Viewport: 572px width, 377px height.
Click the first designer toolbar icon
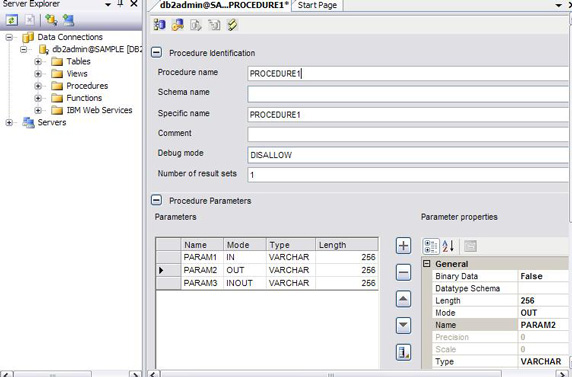(x=159, y=25)
